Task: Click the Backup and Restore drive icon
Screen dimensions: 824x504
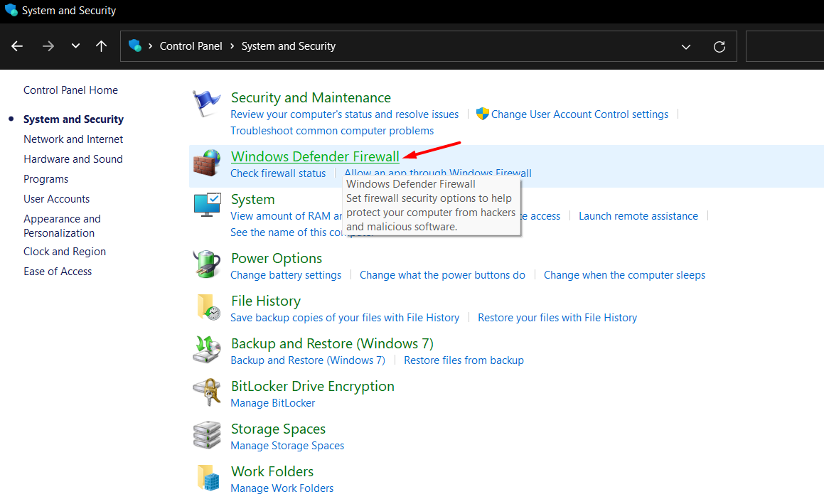Action: pyautogui.click(x=206, y=350)
